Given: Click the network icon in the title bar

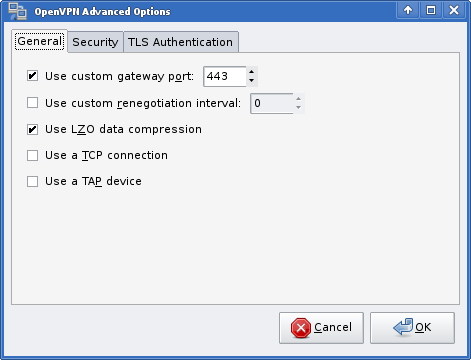Looking at the screenshot, I should (x=18, y=11).
